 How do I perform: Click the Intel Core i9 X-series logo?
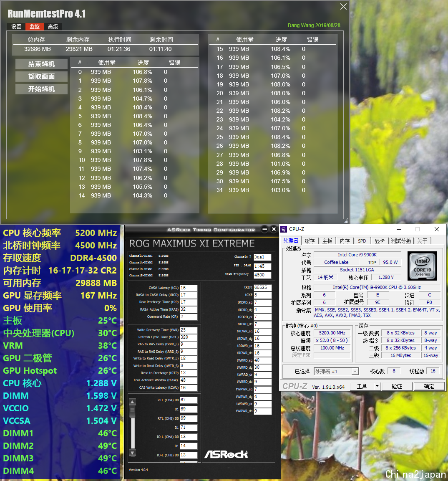[x=422, y=266]
